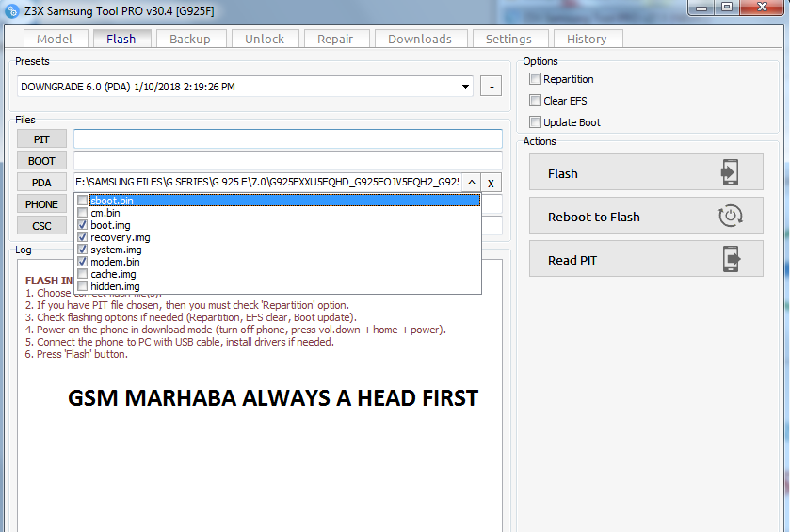The width and height of the screenshot is (790, 532).
Task: Tick the Clear EFS checkbox
Action: pos(535,101)
